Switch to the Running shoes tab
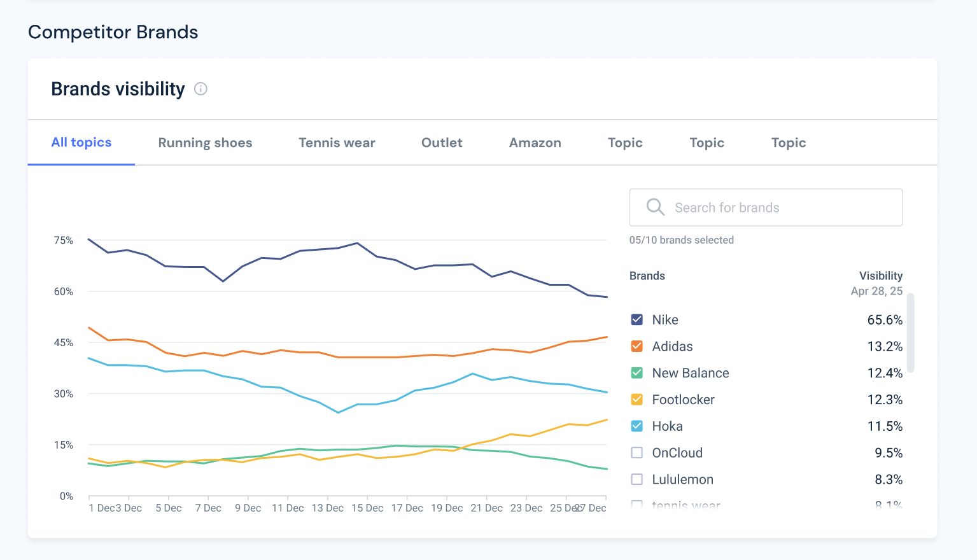 (205, 143)
